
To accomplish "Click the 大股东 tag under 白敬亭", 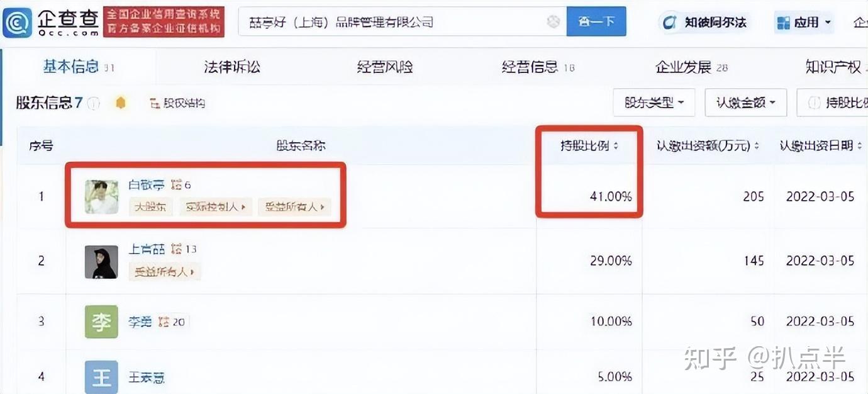I will [151, 206].
